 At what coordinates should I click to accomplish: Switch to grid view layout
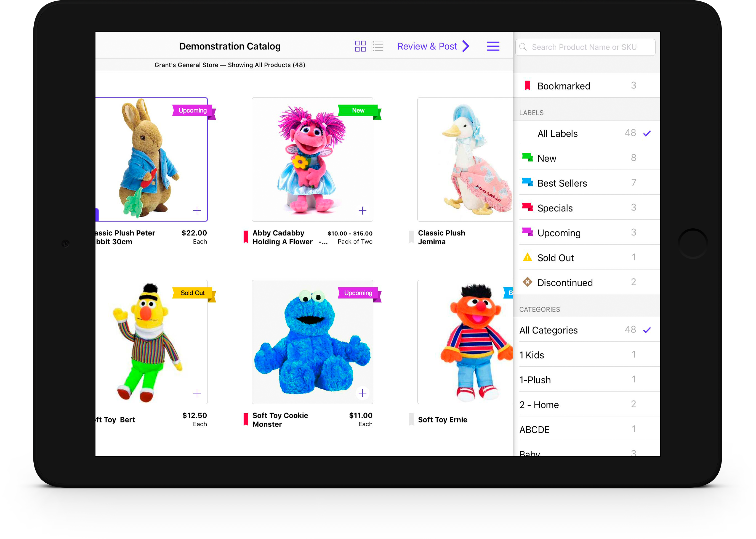(360, 46)
